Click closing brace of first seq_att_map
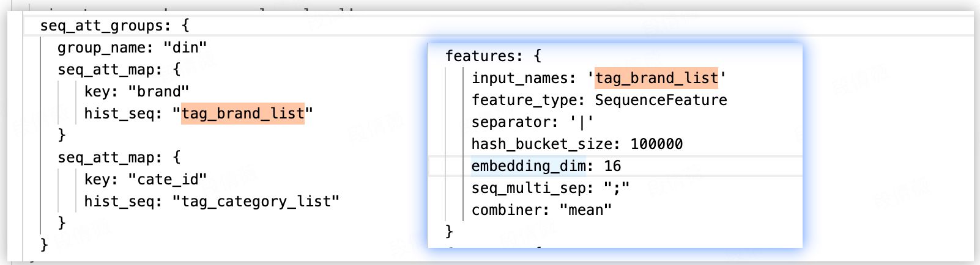Image resolution: width=980 pixels, height=265 pixels. point(61,135)
